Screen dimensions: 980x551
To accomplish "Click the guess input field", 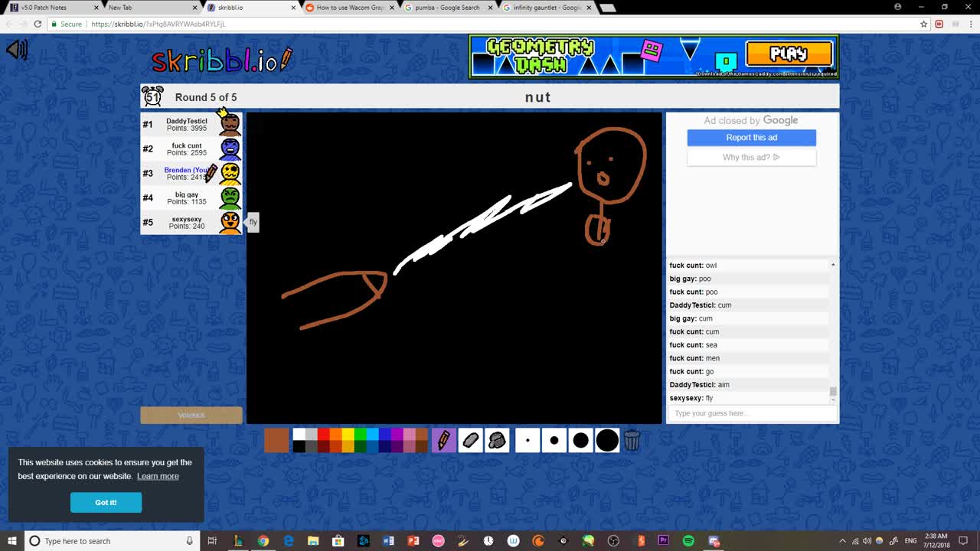I will [x=751, y=413].
